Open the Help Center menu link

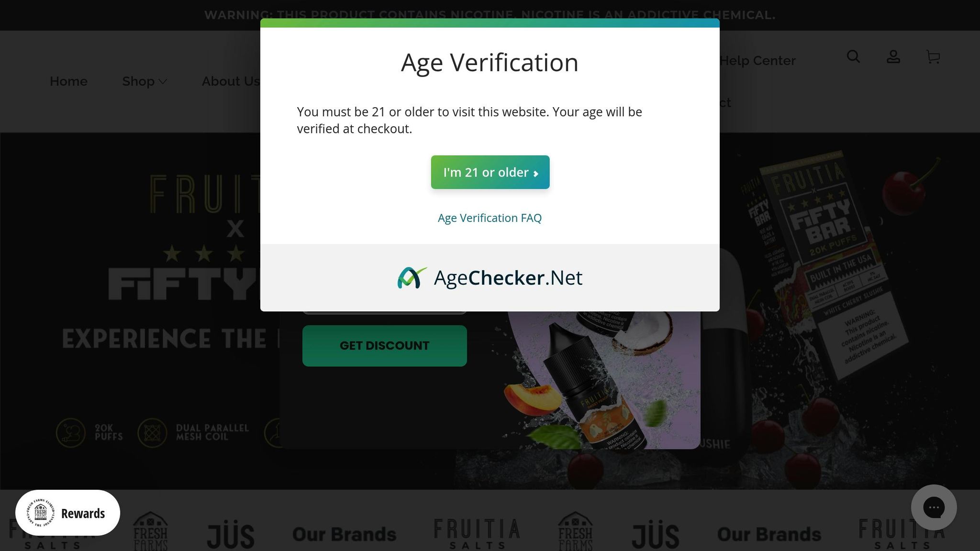point(757,61)
